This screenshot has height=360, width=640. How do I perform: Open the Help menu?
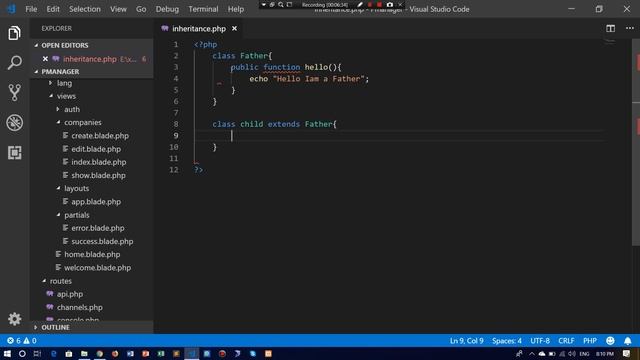pos(236,9)
